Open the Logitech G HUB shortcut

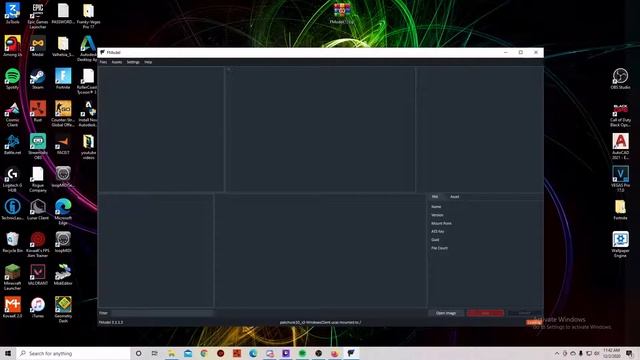point(12,179)
